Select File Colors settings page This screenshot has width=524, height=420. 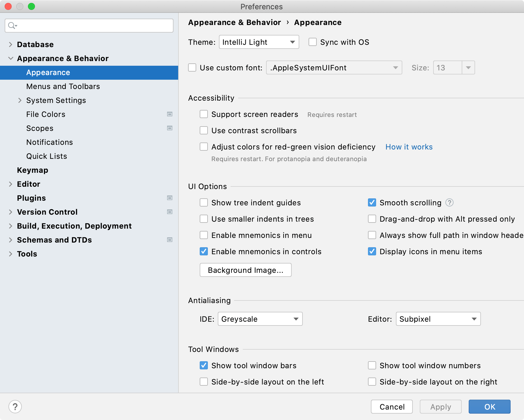tap(89, 114)
